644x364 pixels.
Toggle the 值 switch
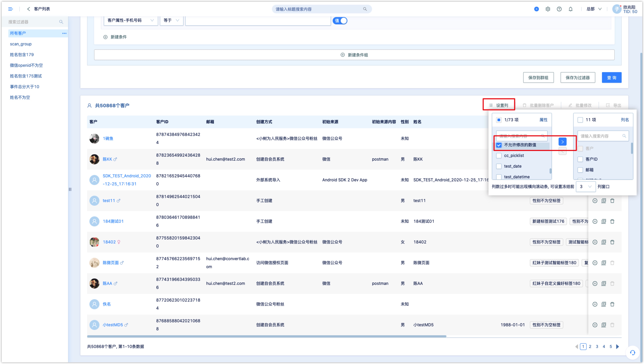[x=340, y=21]
